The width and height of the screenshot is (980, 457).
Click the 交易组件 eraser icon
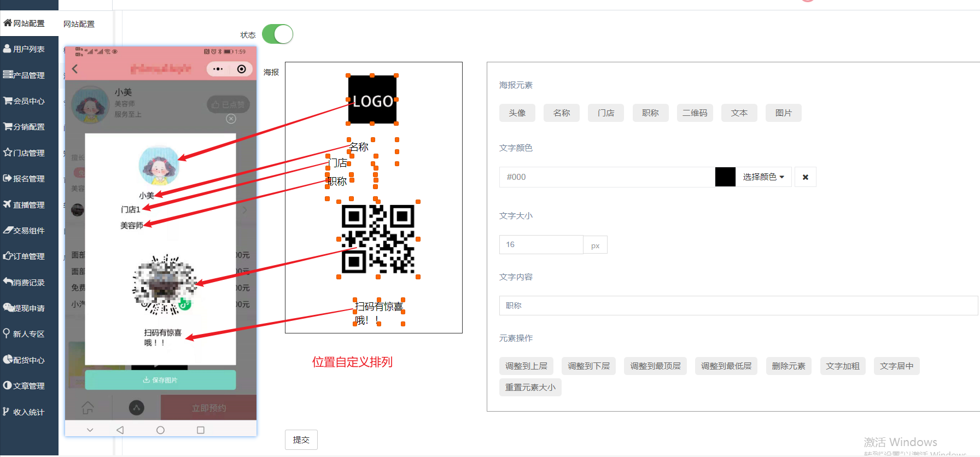tap(7, 230)
